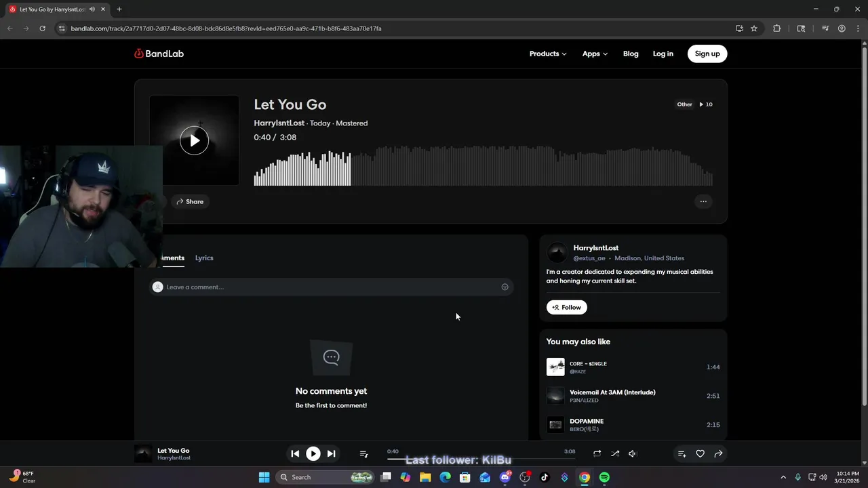Click the player bar track artwork
The height and width of the screenshot is (488, 868).
(143, 453)
